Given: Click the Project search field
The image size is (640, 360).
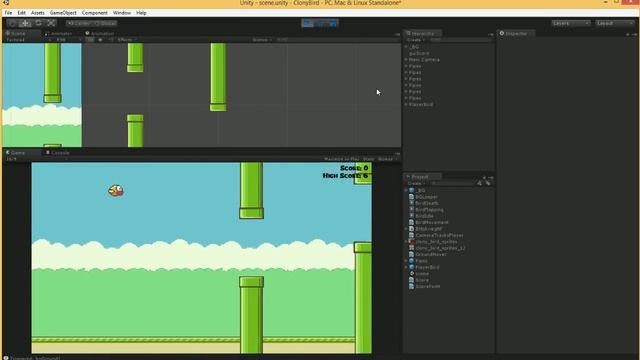Looking at the screenshot, I should (452, 183).
